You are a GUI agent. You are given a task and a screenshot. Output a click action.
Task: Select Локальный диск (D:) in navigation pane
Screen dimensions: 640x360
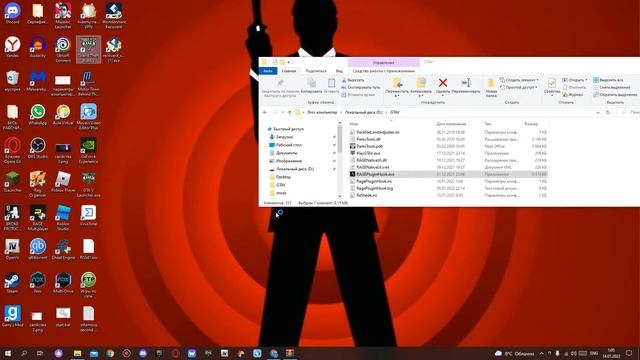point(295,169)
